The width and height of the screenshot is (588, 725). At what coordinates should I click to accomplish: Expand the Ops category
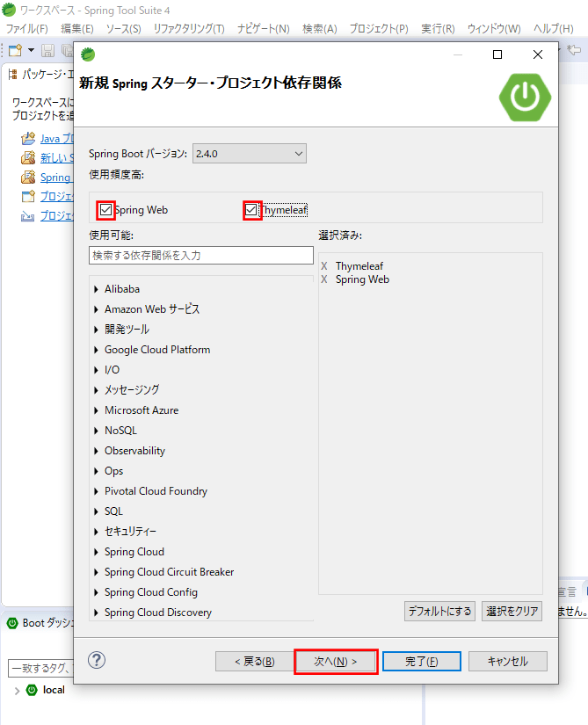(96, 471)
